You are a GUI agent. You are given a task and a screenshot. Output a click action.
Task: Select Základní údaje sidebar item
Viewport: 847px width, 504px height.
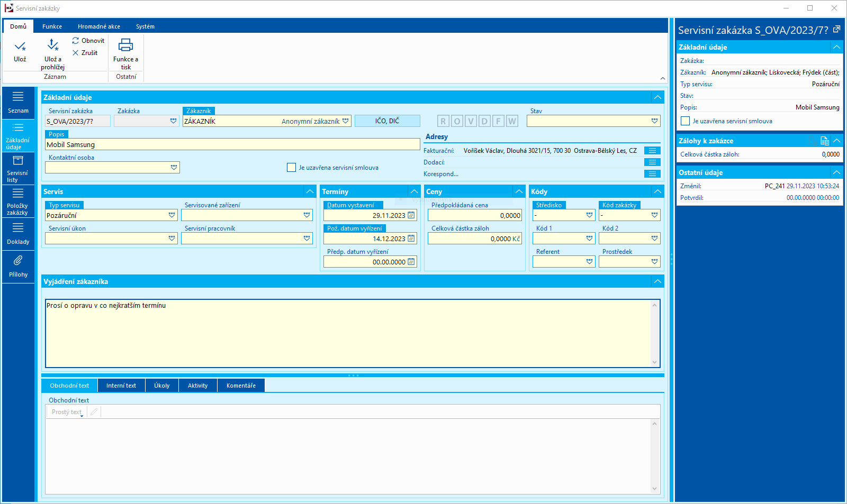[x=18, y=136]
